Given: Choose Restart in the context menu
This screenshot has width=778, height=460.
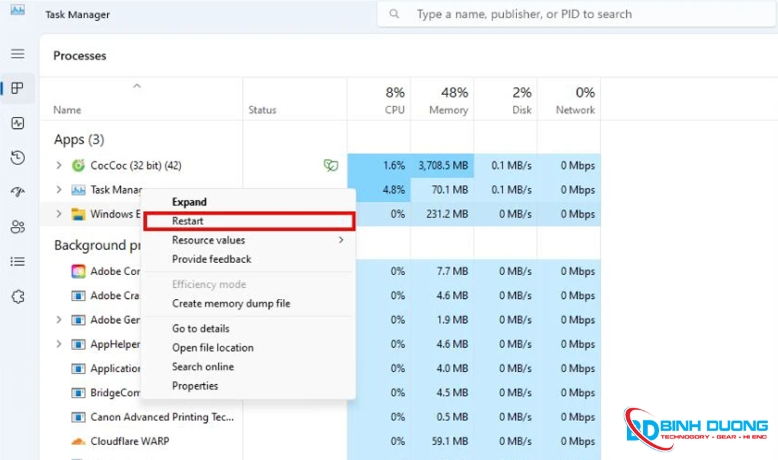Looking at the screenshot, I should [249, 221].
